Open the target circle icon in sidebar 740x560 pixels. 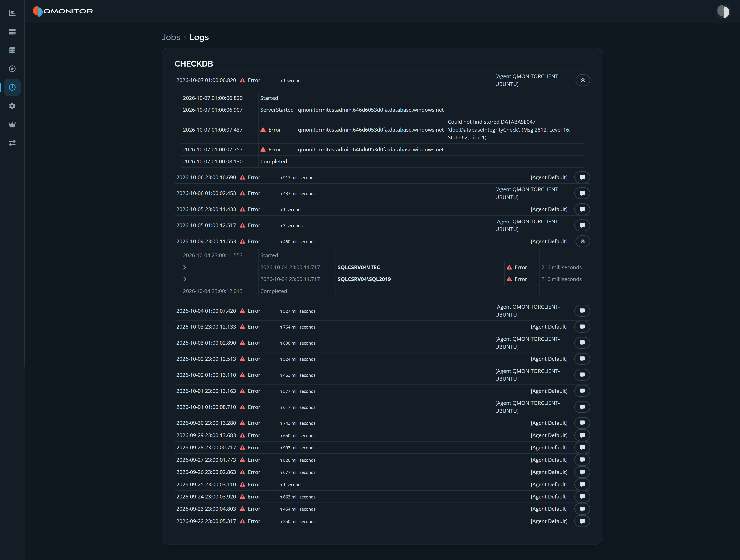[x=12, y=69]
